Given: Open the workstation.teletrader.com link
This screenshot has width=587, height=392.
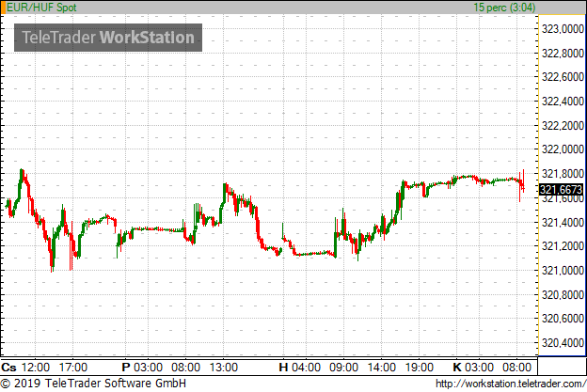Looking at the screenshot, I should point(511,384).
